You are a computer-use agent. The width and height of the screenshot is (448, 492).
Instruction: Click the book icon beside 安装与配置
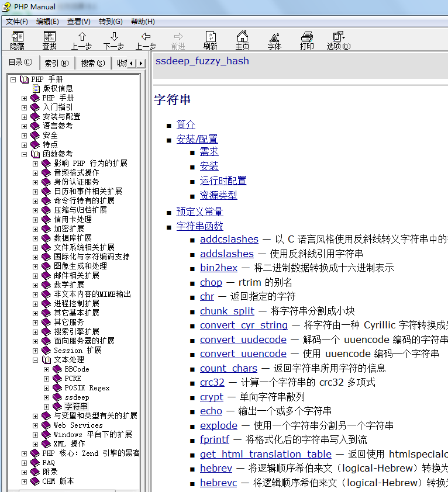point(35,117)
